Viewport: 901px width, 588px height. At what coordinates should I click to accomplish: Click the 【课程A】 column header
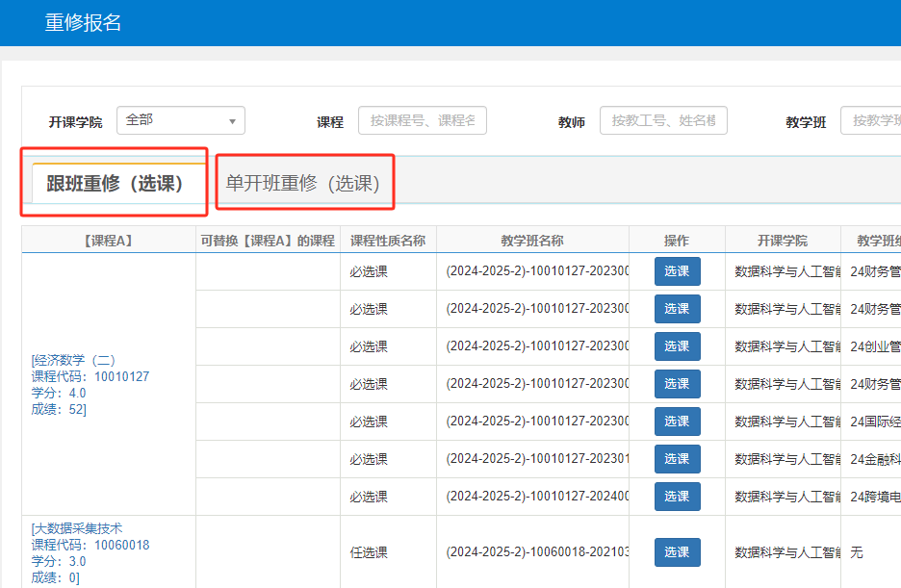pyautogui.click(x=108, y=241)
